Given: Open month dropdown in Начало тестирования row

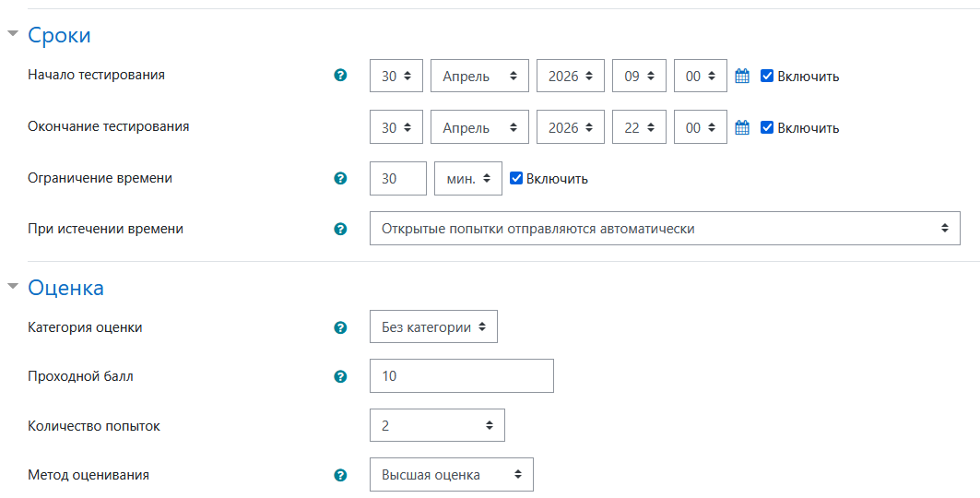Looking at the screenshot, I should [480, 76].
